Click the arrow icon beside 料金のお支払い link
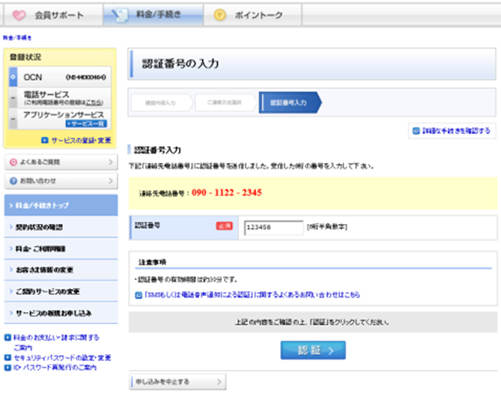The image size is (501, 396). [8, 338]
